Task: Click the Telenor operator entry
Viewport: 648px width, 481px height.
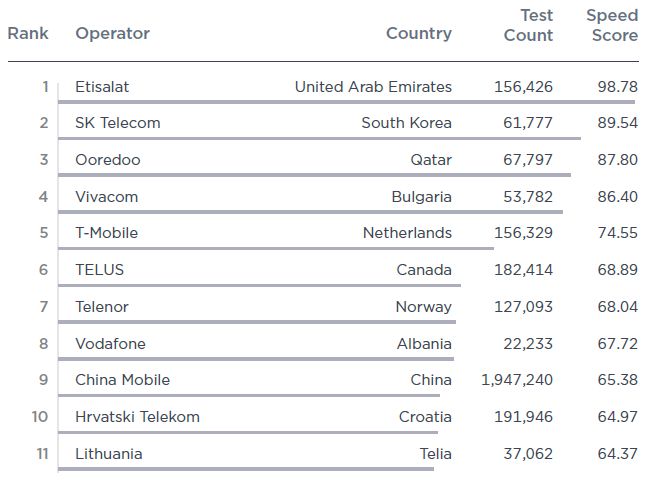Action: (x=101, y=307)
